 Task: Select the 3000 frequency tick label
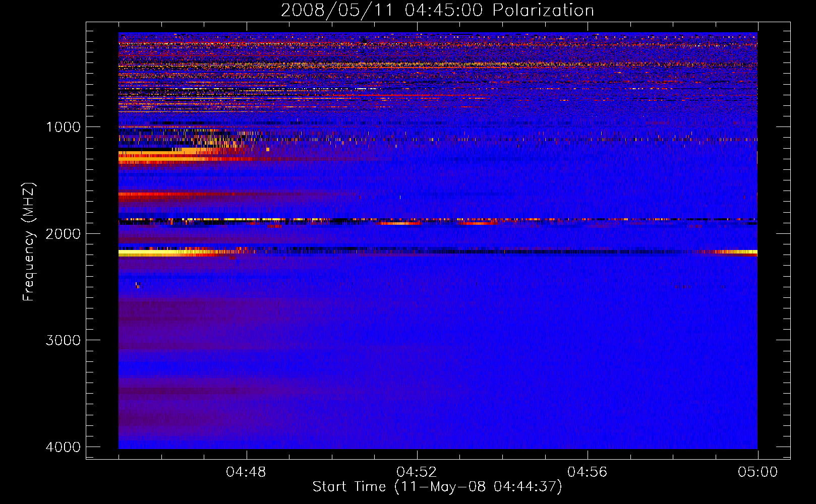pyautogui.click(x=63, y=340)
